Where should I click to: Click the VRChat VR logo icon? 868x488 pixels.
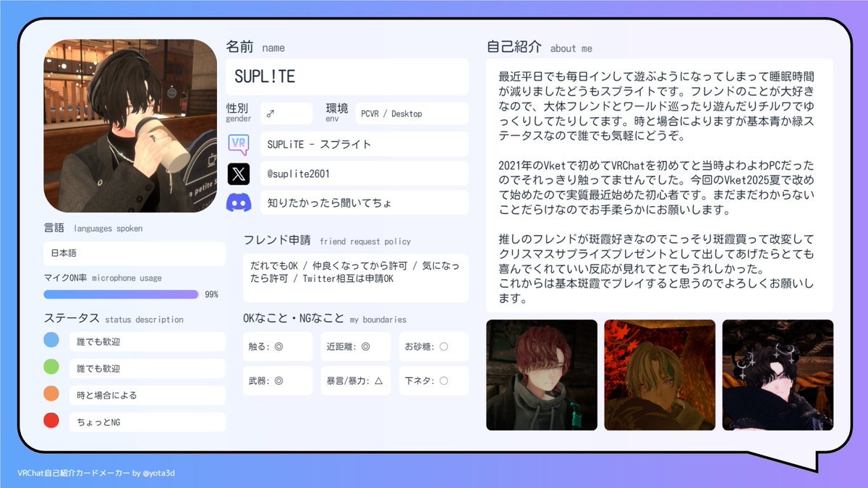pyautogui.click(x=239, y=144)
